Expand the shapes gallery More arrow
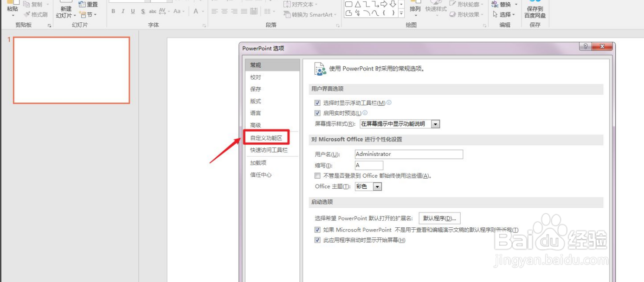644x282 pixels. (401, 13)
